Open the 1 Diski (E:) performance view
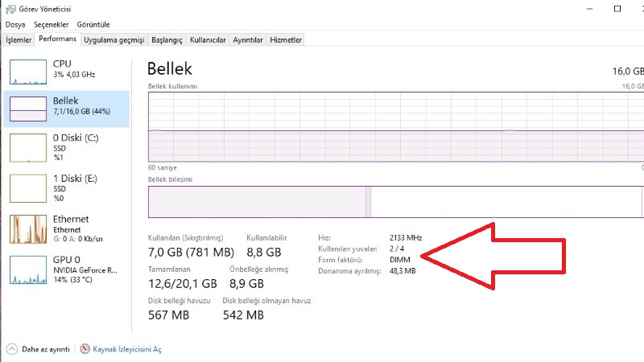This screenshot has width=644, height=362. [67, 188]
